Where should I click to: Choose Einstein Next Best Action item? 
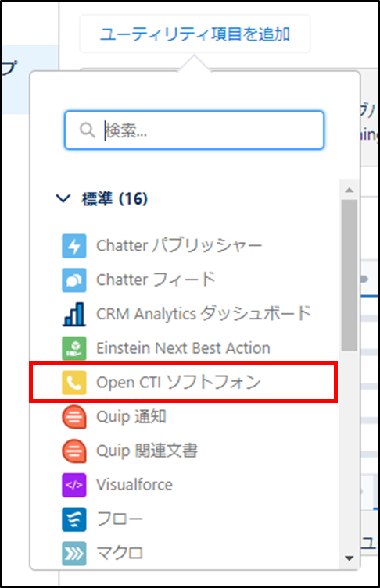pyautogui.click(x=184, y=348)
